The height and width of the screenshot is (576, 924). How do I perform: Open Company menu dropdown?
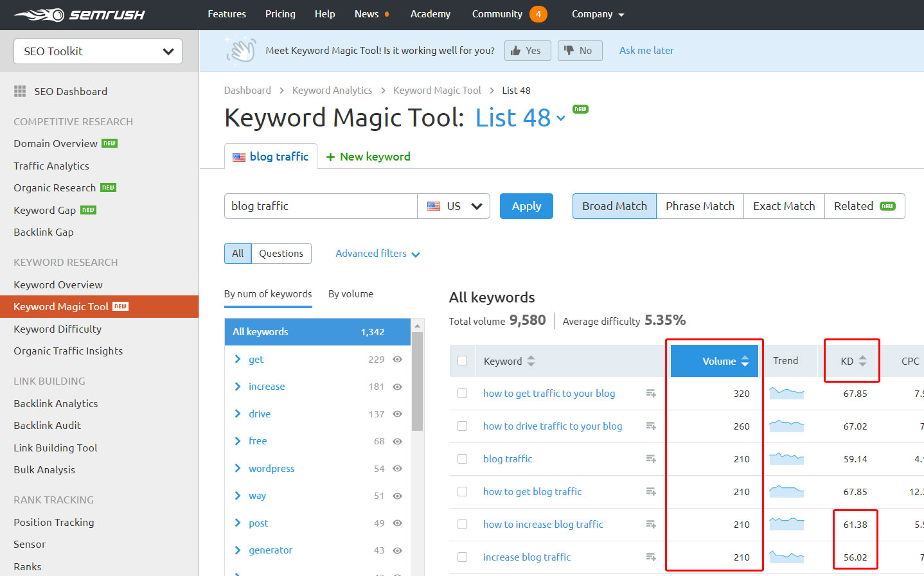coord(598,14)
